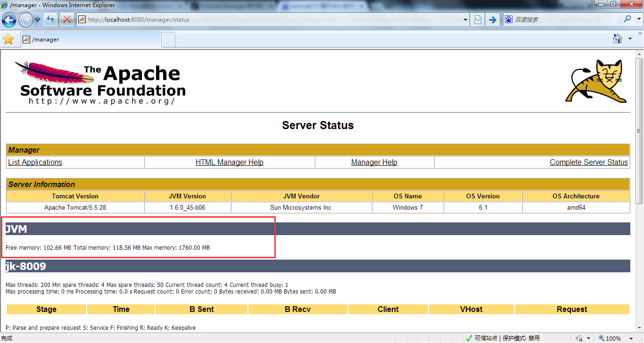Click the blue Go arrow beside address bar
644x343 pixels.
[492, 19]
